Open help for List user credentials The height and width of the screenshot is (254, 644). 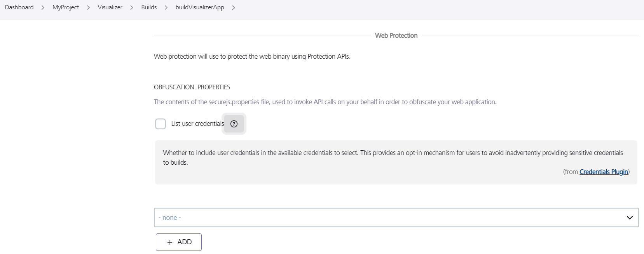(234, 124)
